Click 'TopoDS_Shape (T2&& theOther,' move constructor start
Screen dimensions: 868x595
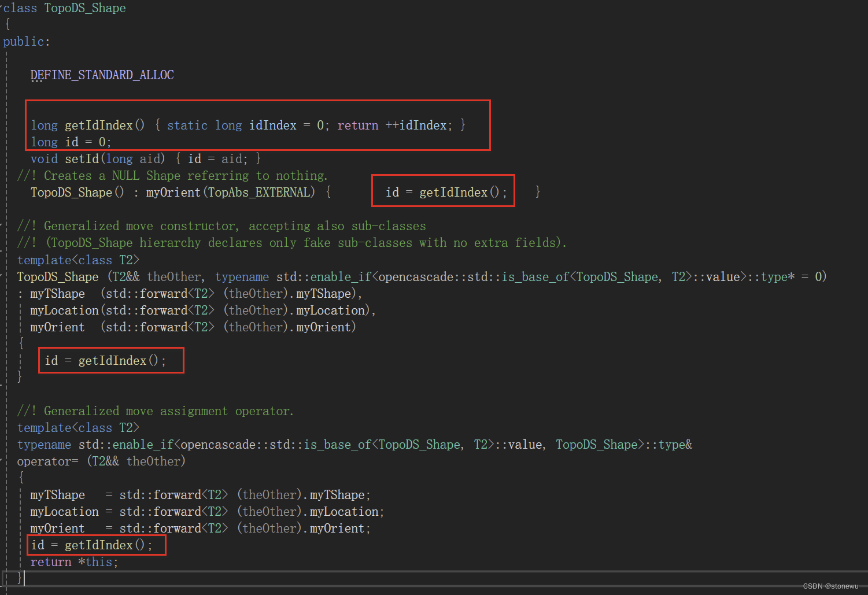[x=110, y=277]
